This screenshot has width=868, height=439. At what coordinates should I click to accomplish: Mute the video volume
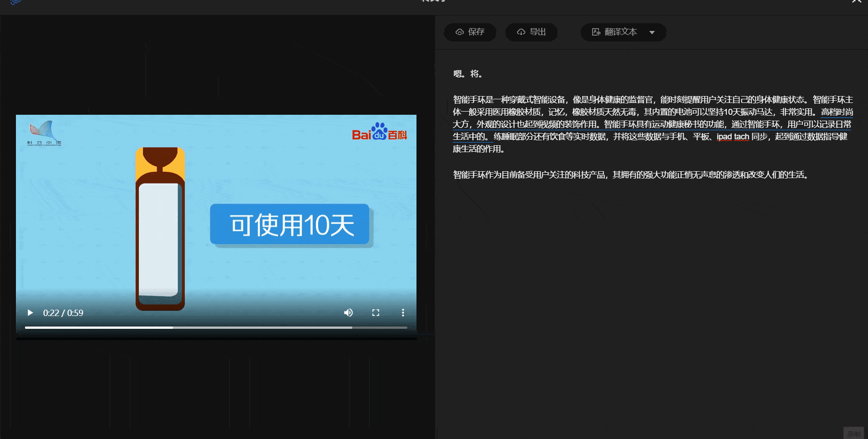pos(348,313)
